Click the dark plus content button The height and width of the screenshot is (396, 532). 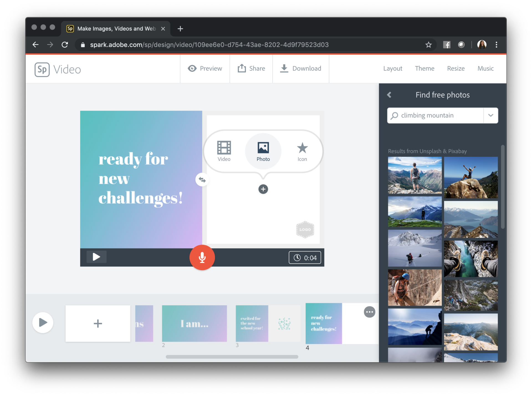pos(263,189)
